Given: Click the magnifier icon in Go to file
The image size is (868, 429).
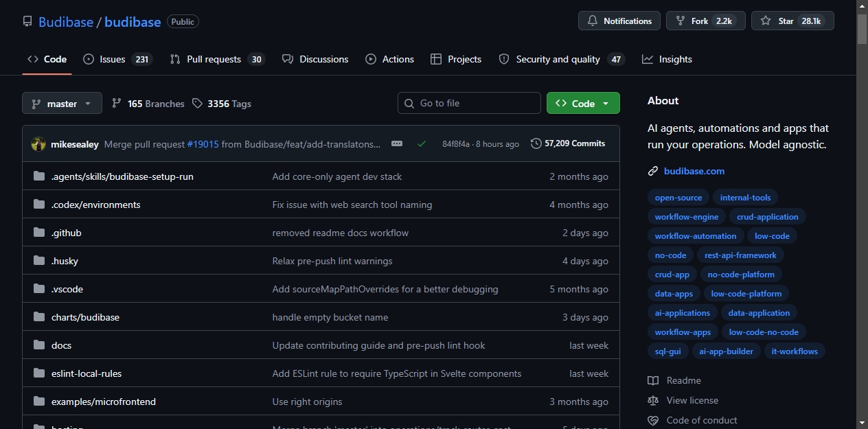Looking at the screenshot, I should click(x=410, y=103).
